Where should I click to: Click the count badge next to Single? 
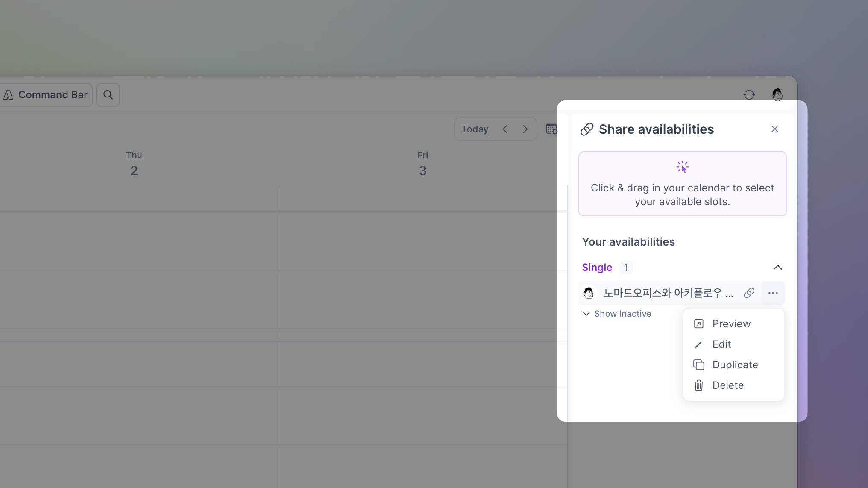626,268
